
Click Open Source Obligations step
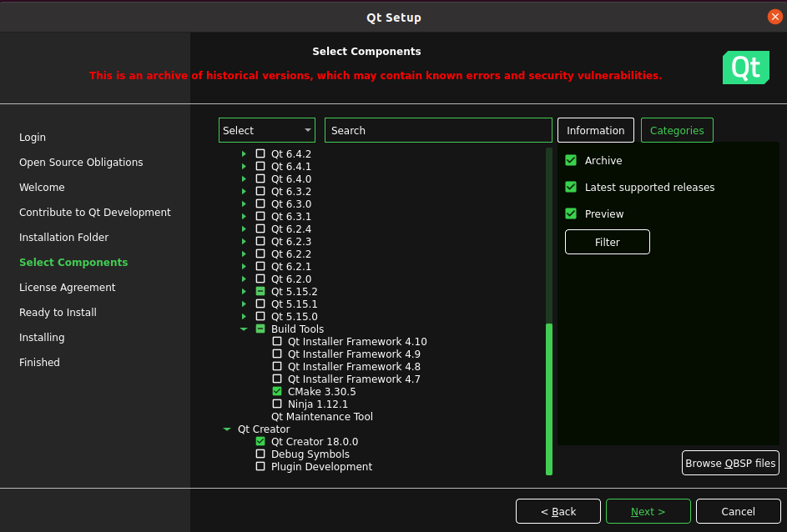tap(81, 163)
